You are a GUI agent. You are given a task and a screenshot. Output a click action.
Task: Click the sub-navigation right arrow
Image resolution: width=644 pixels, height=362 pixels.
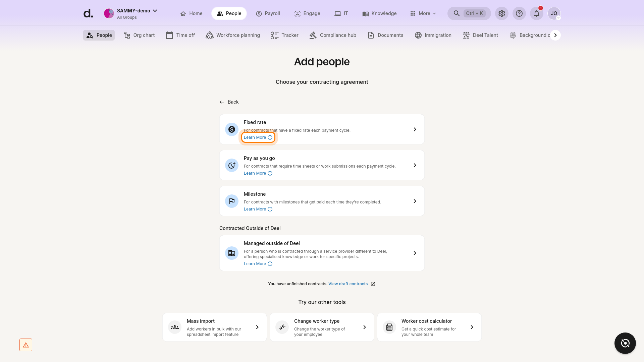[555, 35]
